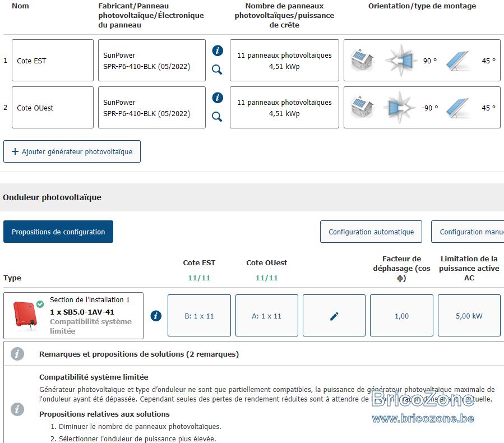Click Cote OUest name field
This screenshot has height=443, width=504.
pos(53,107)
